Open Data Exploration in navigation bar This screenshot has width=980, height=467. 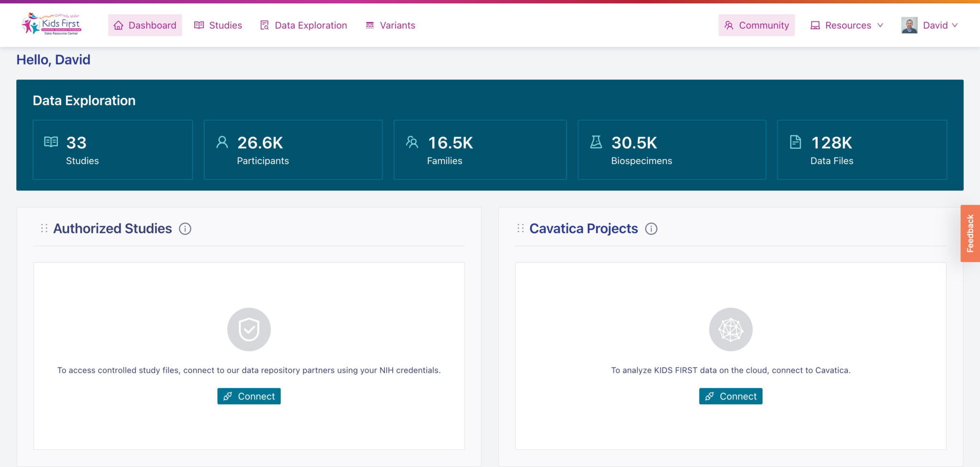[303, 25]
